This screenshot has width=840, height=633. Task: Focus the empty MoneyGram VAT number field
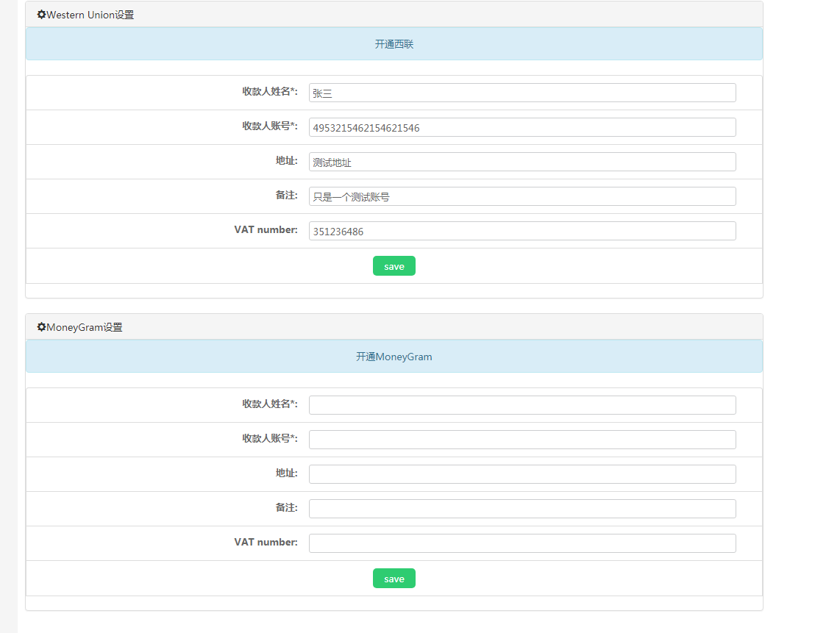pyautogui.click(x=522, y=543)
